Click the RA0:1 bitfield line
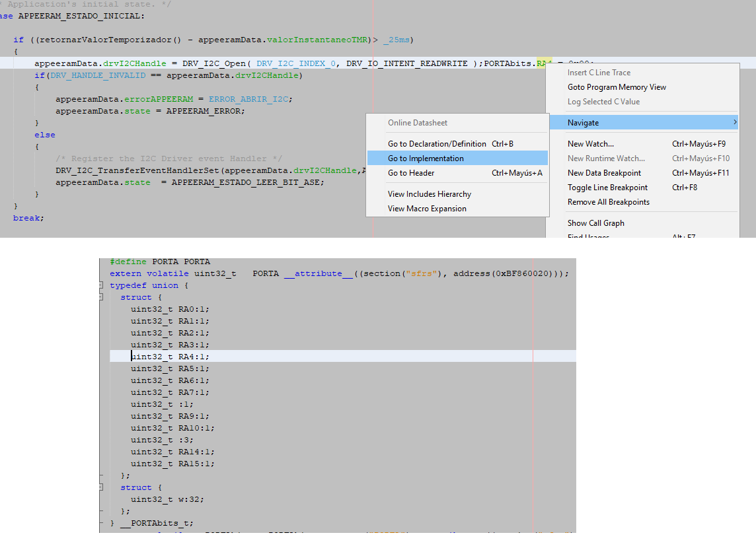Screen dimensions: 756x560 point(170,309)
